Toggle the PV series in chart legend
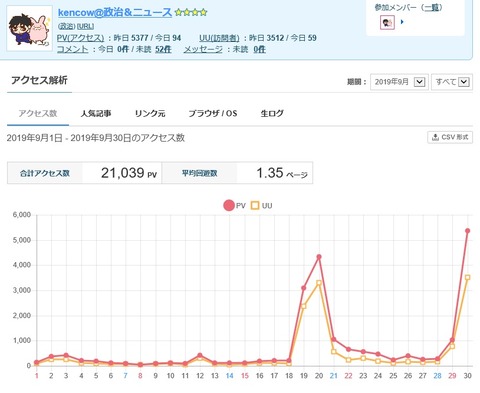 [234, 205]
